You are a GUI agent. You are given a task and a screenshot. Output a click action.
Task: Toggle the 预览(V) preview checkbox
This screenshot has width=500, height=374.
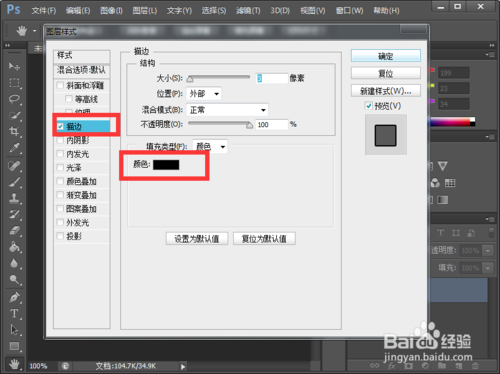(369, 106)
